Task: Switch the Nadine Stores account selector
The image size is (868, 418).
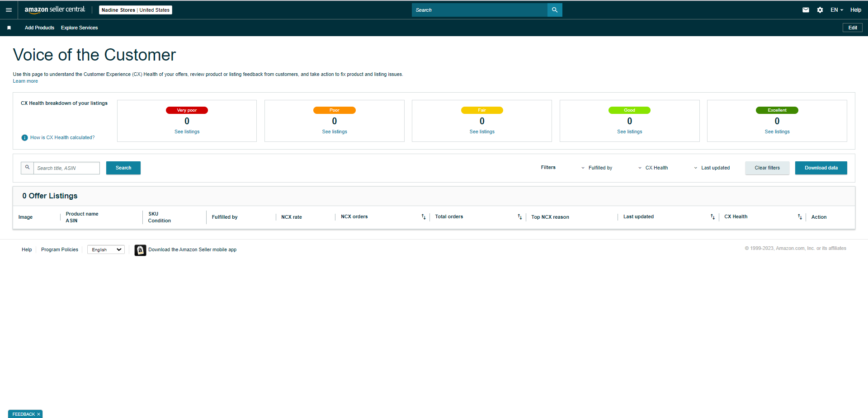Action: (x=136, y=10)
